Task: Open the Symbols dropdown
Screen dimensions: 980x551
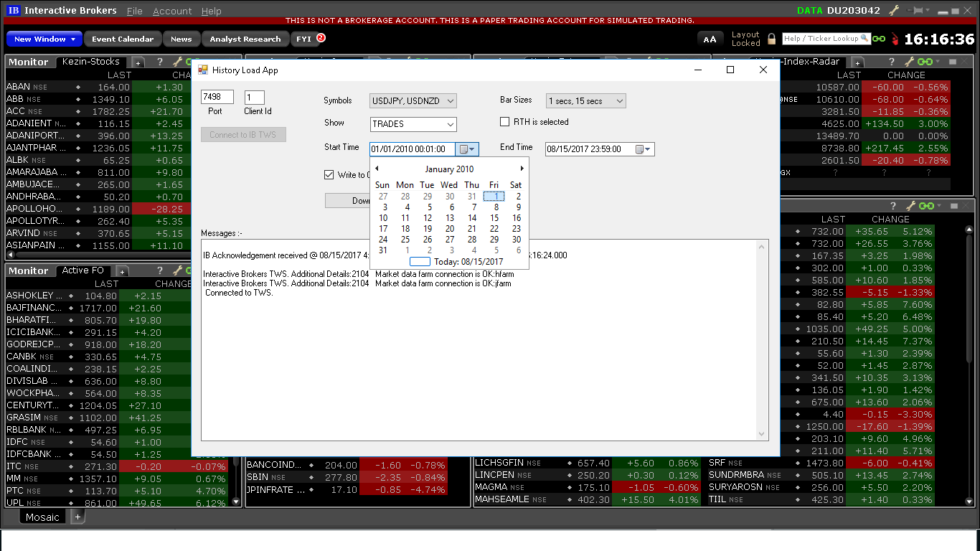Action: click(413, 101)
